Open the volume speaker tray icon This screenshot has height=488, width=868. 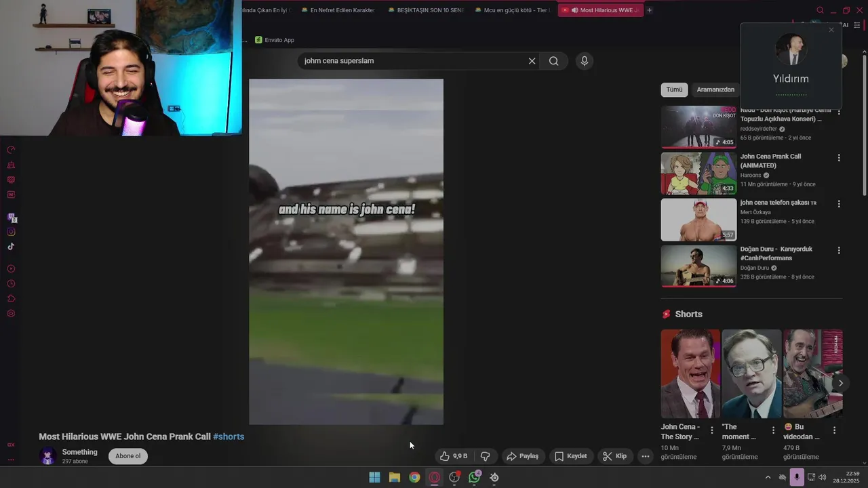tap(823, 477)
